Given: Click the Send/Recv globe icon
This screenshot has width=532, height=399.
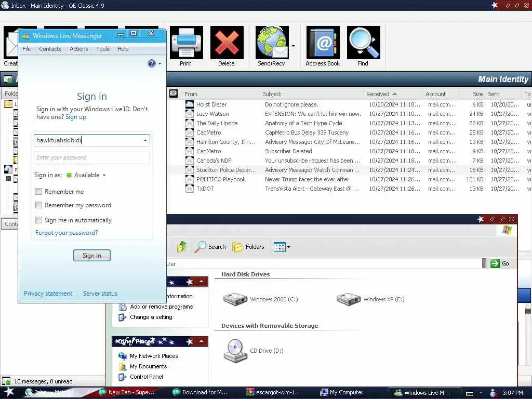Looking at the screenshot, I should tap(272, 43).
